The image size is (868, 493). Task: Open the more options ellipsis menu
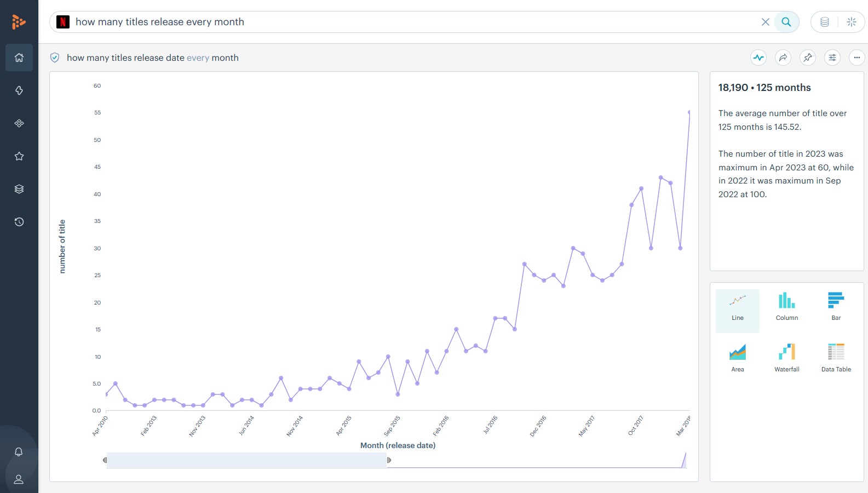point(857,58)
